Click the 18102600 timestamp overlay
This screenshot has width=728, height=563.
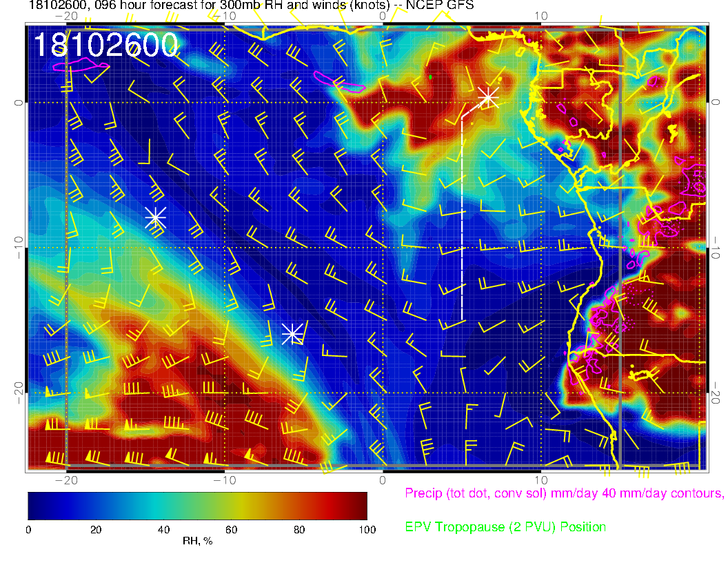[107, 46]
